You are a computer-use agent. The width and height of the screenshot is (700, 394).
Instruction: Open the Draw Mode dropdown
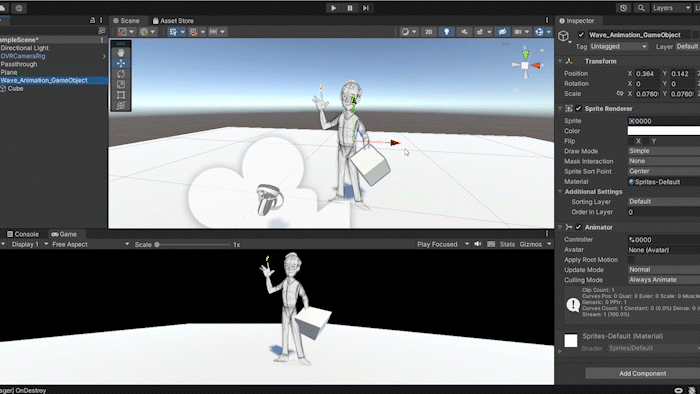(664, 151)
